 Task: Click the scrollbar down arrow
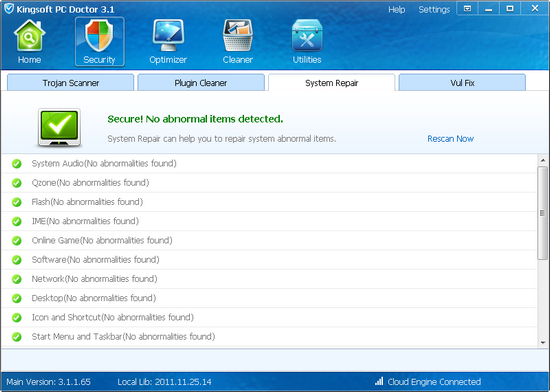coord(543,343)
